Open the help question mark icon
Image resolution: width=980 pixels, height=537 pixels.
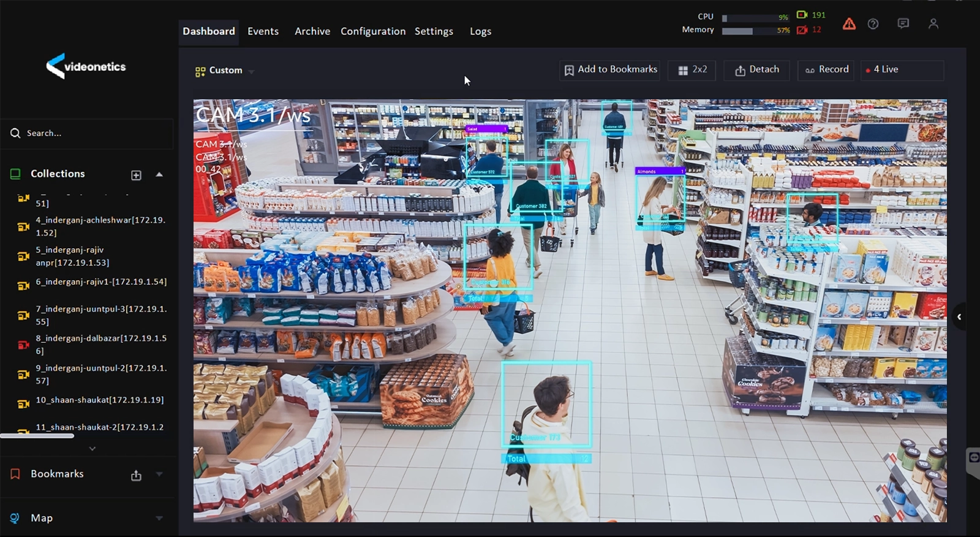873,24
